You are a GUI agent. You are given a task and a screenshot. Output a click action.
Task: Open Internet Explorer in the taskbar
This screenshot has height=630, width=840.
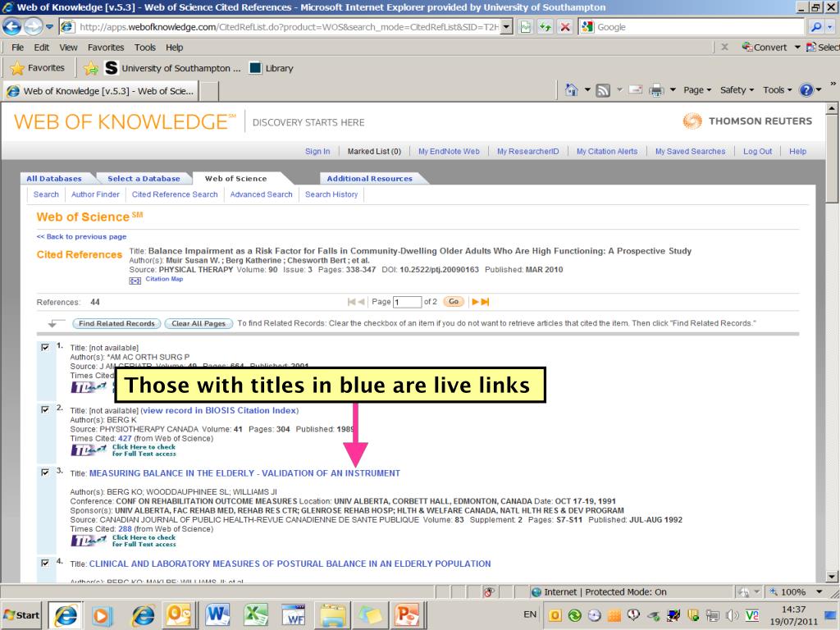coord(66,615)
